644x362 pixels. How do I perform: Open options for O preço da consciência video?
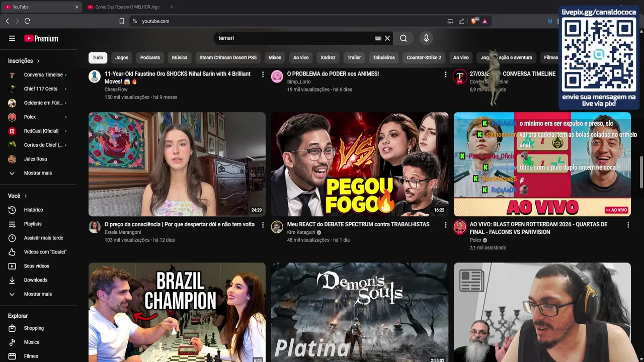coord(263,225)
